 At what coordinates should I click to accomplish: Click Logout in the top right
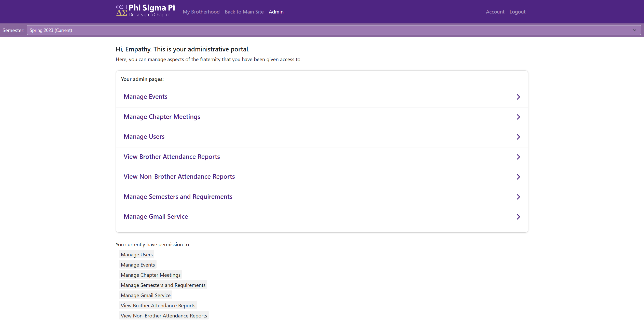[517, 12]
